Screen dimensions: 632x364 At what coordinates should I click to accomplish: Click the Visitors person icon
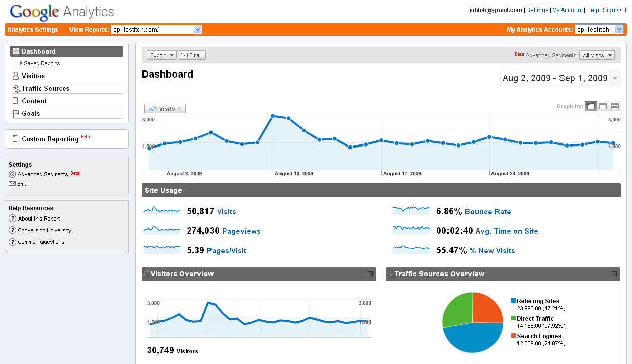pyautogui.click(x=16, y=76)
